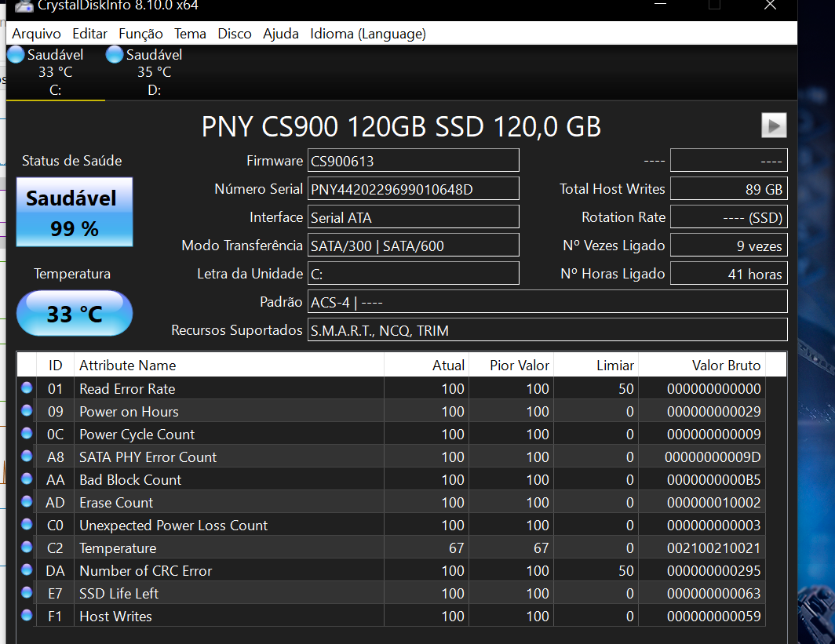
Task: Click the Firmware field CS900613
Action: [414, 161]
